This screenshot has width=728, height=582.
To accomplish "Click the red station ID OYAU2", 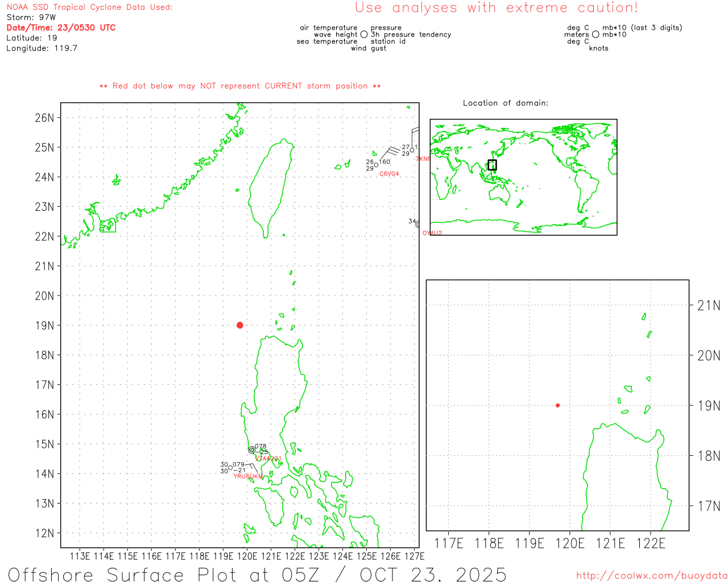I will pos(432,233).
